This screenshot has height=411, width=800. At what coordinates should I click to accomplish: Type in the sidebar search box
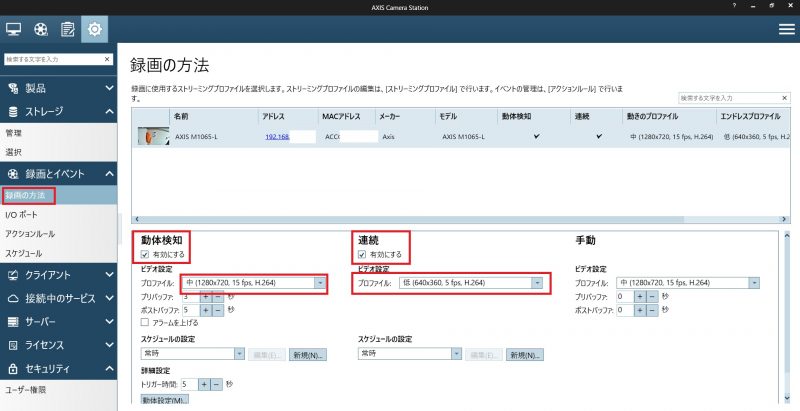pyautogui.click(x=54, y=59)
